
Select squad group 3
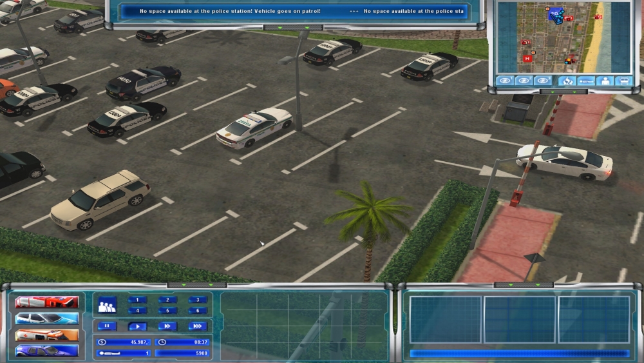198,300
